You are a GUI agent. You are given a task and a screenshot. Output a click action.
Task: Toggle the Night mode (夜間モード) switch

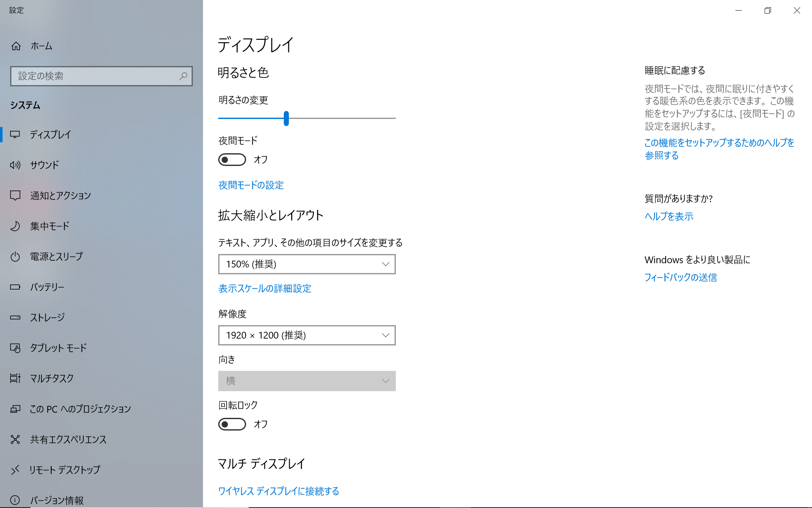click(x=232, y=160)
